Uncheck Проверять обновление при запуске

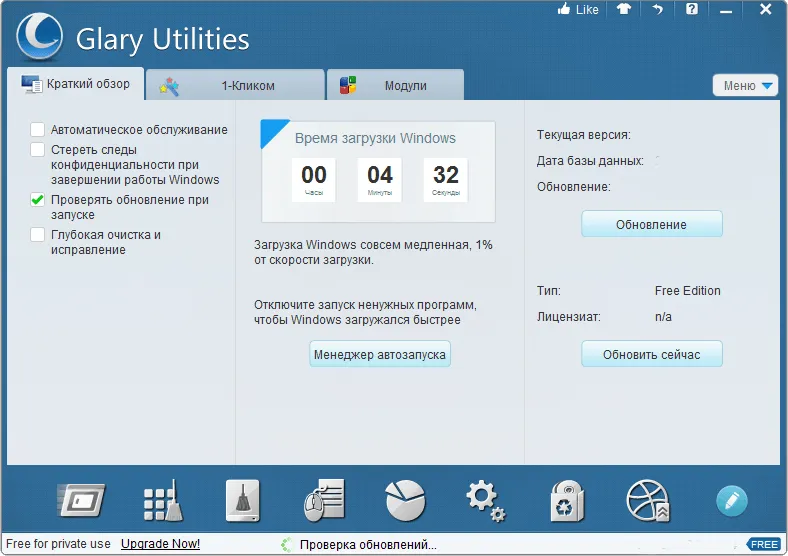click(37, 200)
